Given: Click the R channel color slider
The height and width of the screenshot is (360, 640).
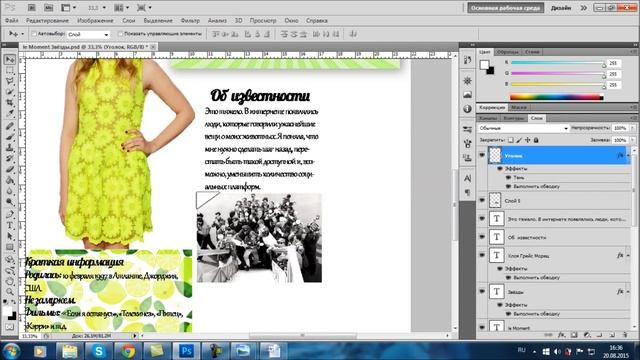Looking at the screenshot, I should click(x=558, y=63).
